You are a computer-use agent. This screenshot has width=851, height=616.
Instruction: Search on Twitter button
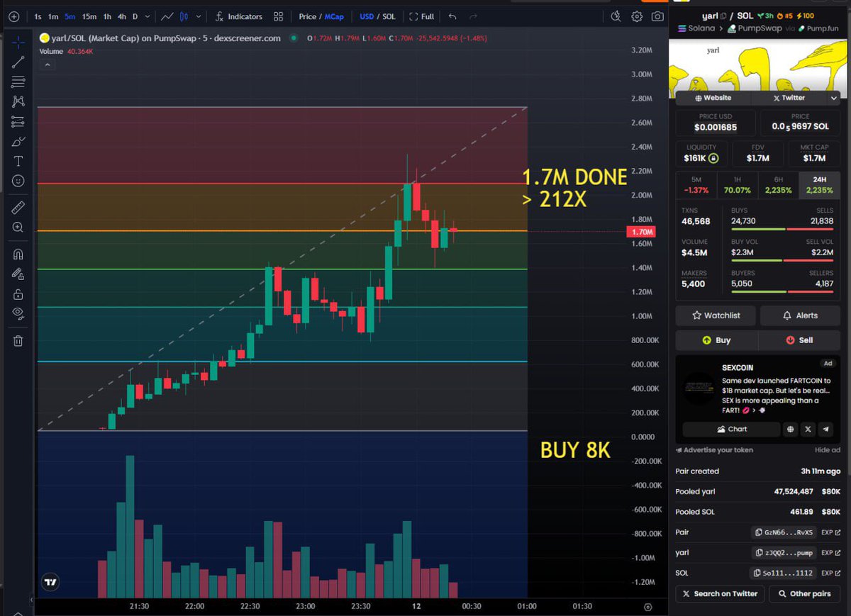click(x=720, y=593)
